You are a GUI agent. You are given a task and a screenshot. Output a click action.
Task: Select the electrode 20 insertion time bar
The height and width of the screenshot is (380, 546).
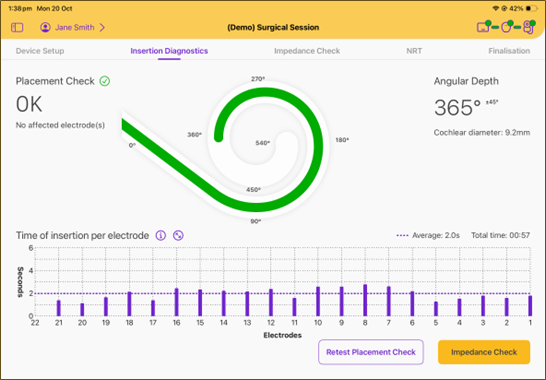[82, 310]
